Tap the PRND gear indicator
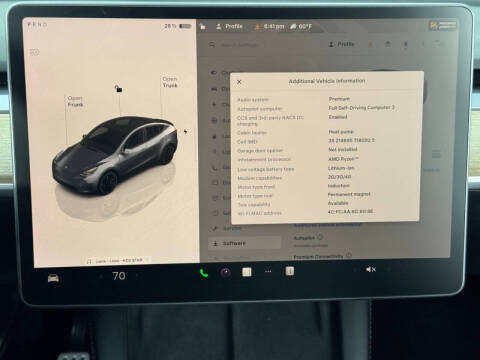Screen dimensions: 480x360 coord(37,25)
